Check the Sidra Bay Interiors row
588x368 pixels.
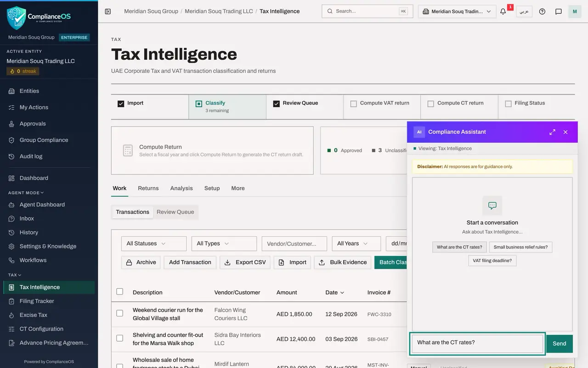pyautogui.click(x=120, y=338)
